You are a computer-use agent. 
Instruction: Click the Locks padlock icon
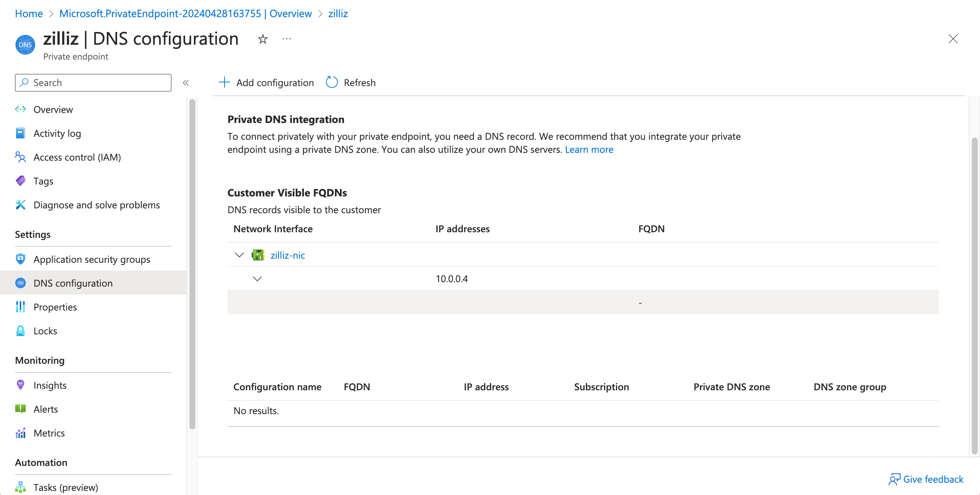(x=21, y=331)
